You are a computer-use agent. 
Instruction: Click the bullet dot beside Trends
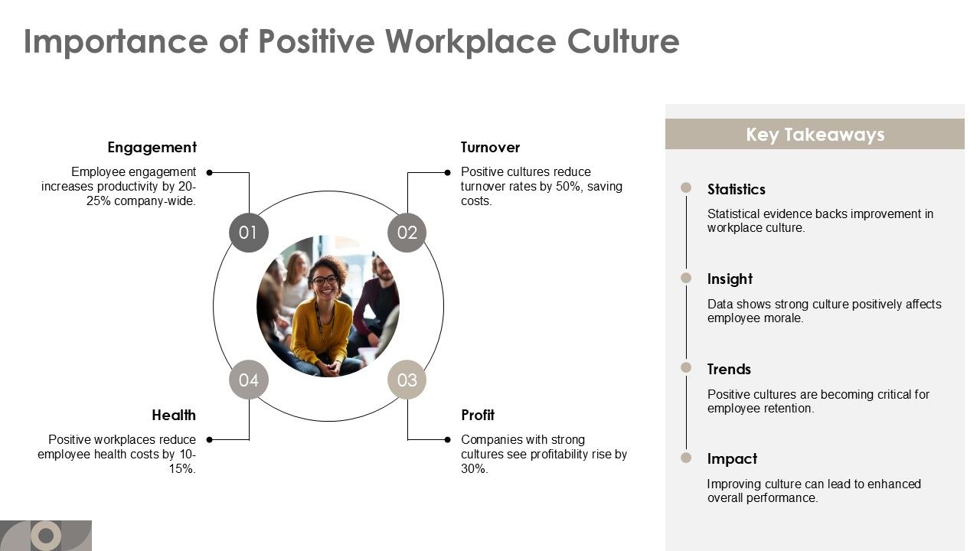685,364
